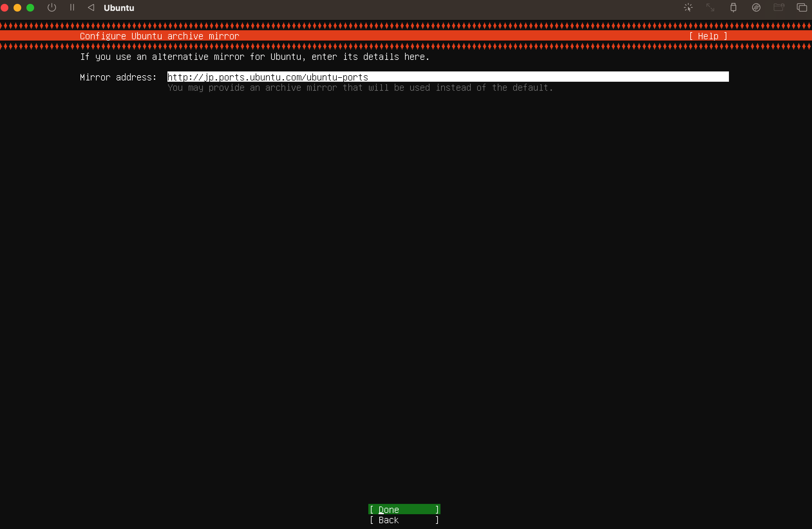812x529 pixels.
Task: Click the overlapping windows icon in toolbar
Action: pyautogui.click(x=801, y=7)
